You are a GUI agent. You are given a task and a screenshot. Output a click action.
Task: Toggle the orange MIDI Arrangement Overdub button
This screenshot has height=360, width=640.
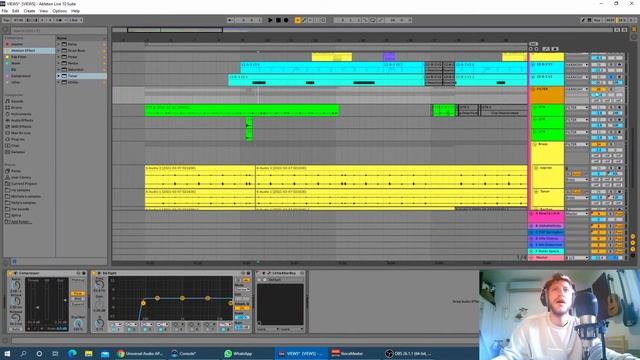[x=298, y=20]
